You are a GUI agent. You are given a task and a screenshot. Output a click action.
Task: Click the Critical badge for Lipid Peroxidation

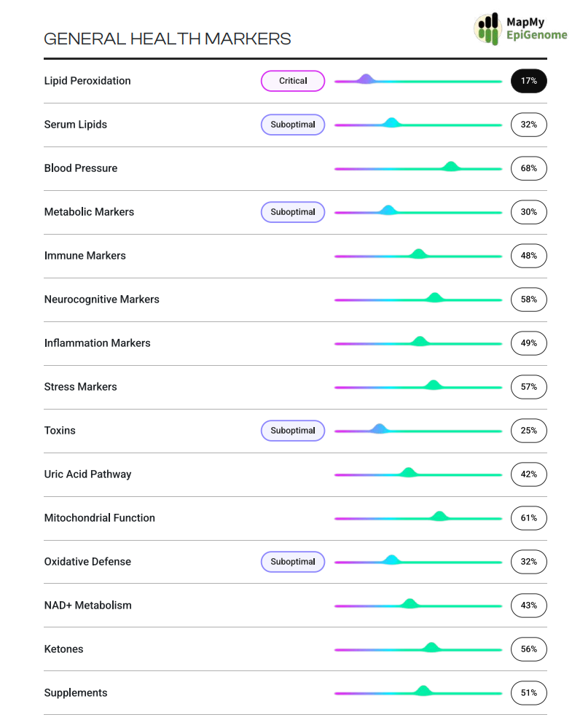[293, 81]
